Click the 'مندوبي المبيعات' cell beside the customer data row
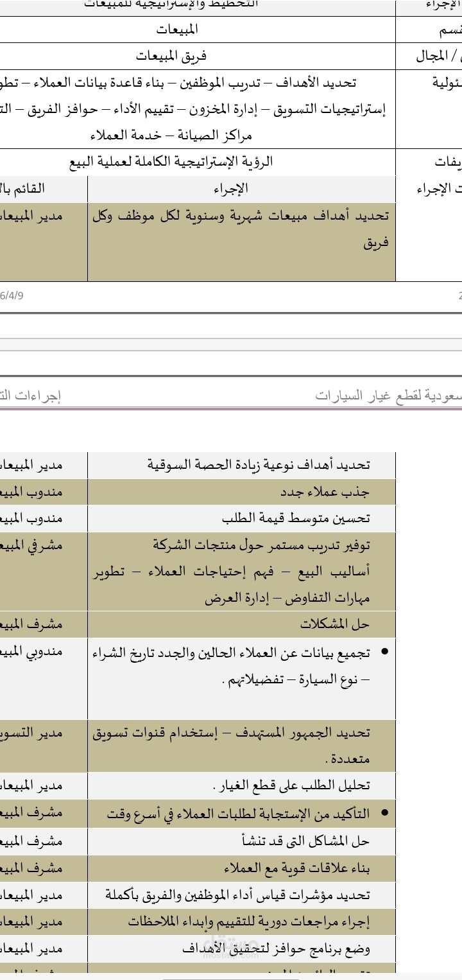 [44, 678]
